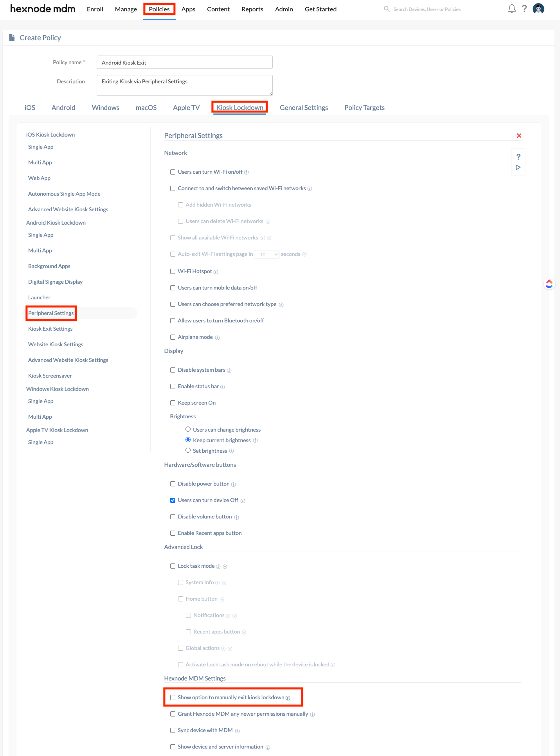Show info for Disable system bars

[229, 370]
